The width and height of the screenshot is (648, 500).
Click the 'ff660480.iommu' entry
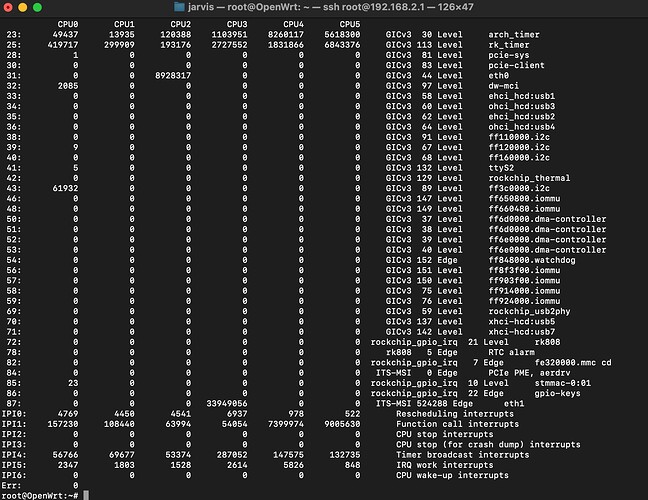point(524,209)
